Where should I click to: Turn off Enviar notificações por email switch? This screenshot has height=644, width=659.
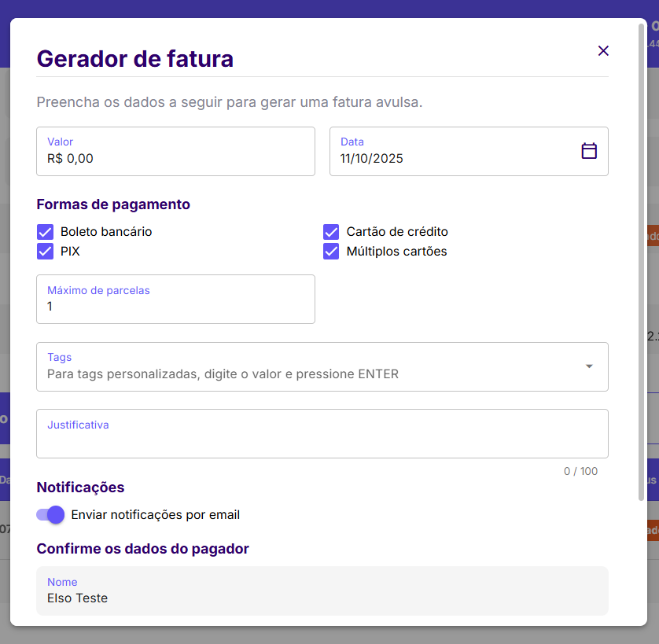pos(51,515)
